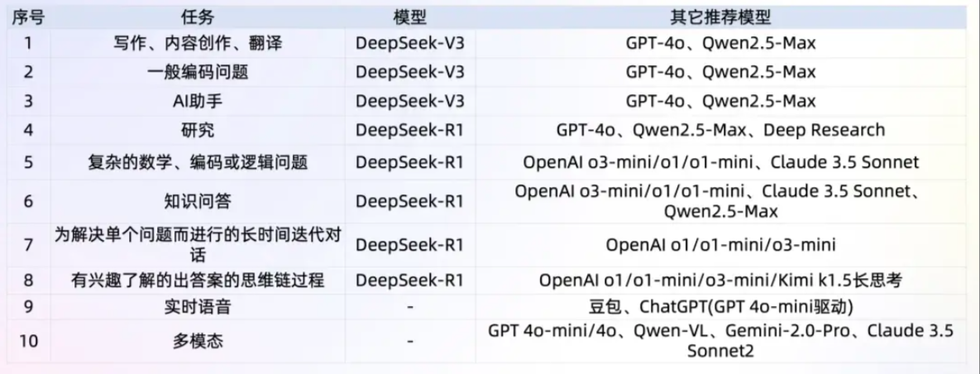Image resolution: width=980 pixels, height=374 pixels.
Task: Click DeepSeek-R1 in the 思维链过程 row
Action: pos(410,280)
